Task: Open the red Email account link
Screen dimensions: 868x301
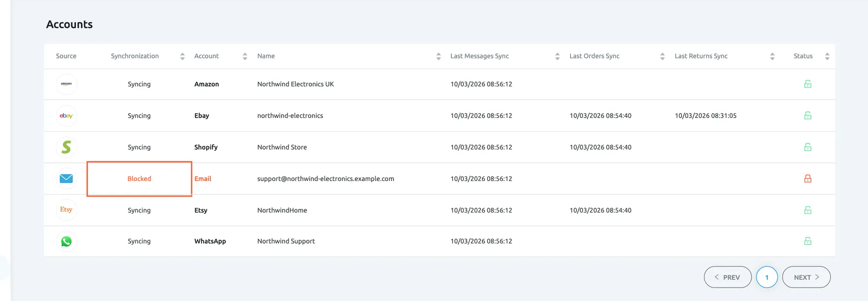Action: 203,179
